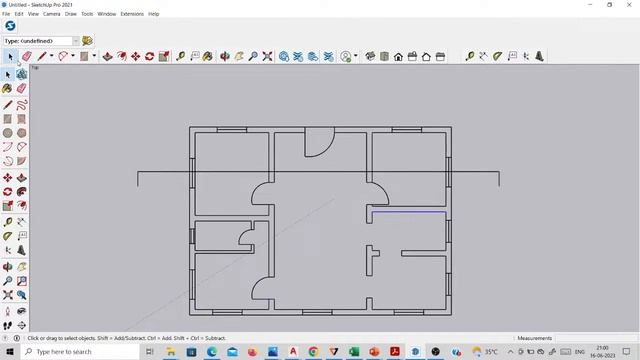Open the File menu
The image size is (640, 360).
(x=6, y=14)
